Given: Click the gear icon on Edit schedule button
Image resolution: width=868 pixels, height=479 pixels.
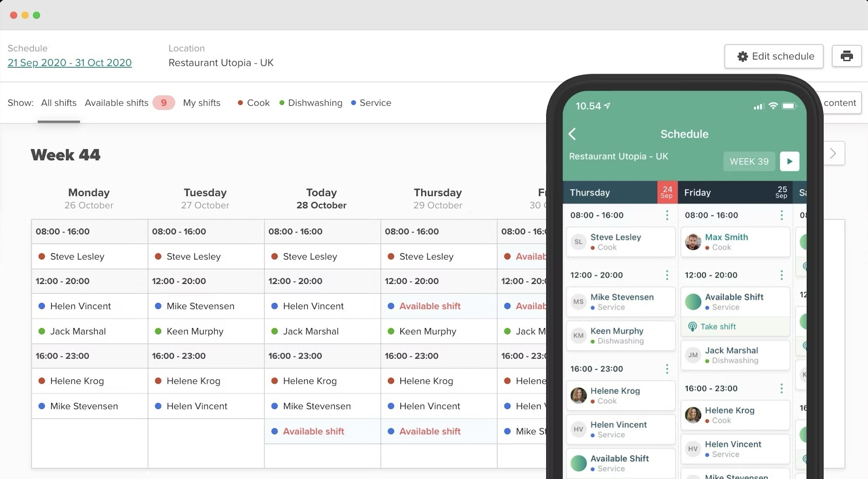Looking at the screenshot, I should pos(742,56).
